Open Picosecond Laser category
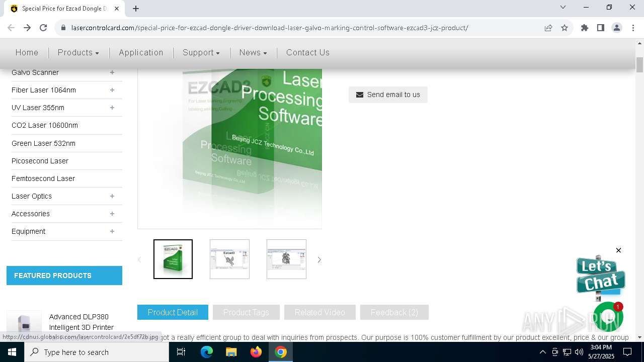 click(40, 161)
